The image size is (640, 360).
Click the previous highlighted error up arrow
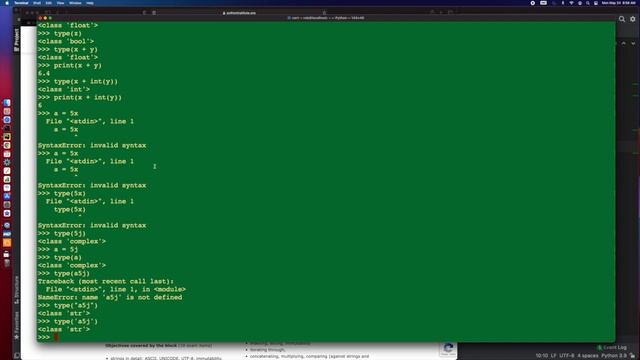click(624, 43)
